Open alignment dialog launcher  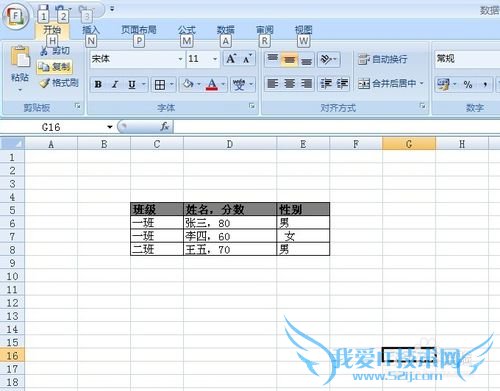[422, 106]
